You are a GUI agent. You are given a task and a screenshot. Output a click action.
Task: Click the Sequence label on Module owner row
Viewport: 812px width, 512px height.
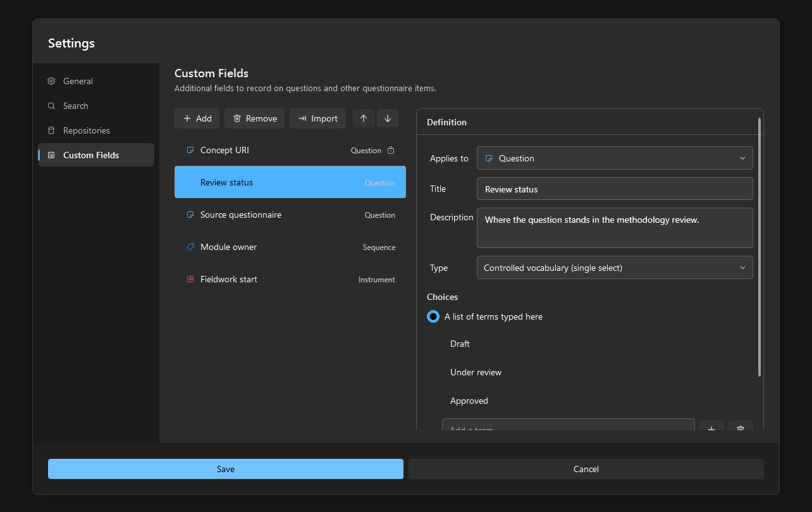pyautogui.click(x=379, y=247)
